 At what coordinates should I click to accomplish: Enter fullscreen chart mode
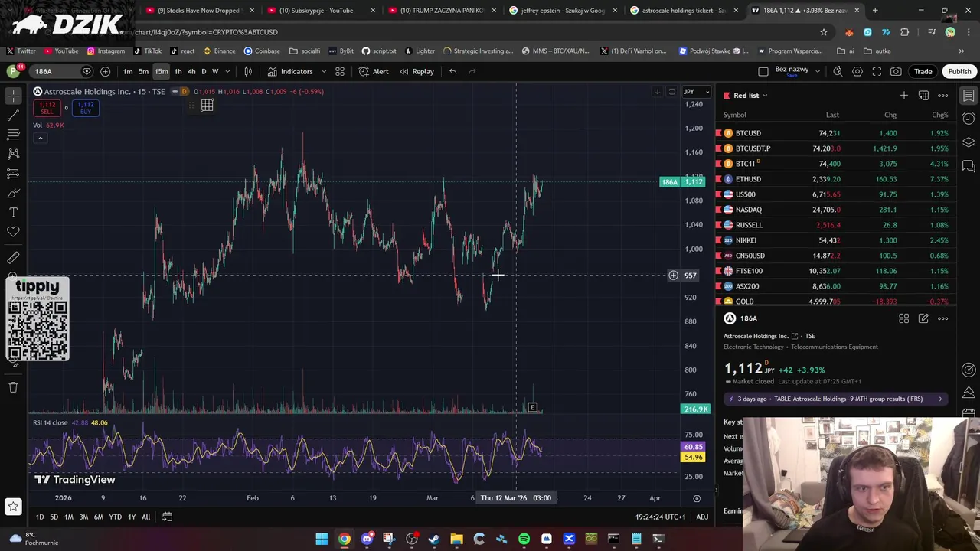click(877, 71)
